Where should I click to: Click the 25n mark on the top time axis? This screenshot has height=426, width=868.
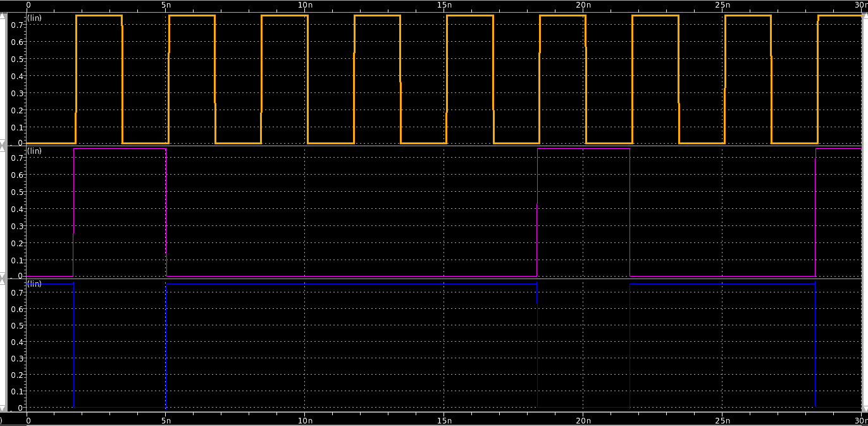(x=722, y=4)
